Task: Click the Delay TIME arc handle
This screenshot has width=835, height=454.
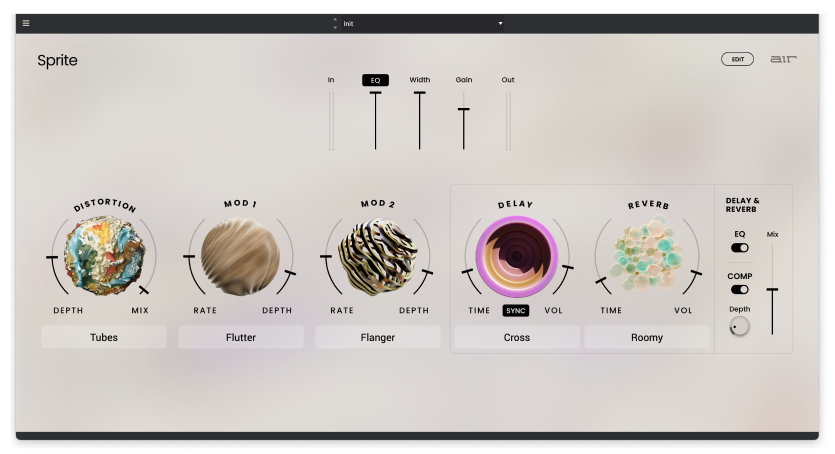Action: coord(467,272)
